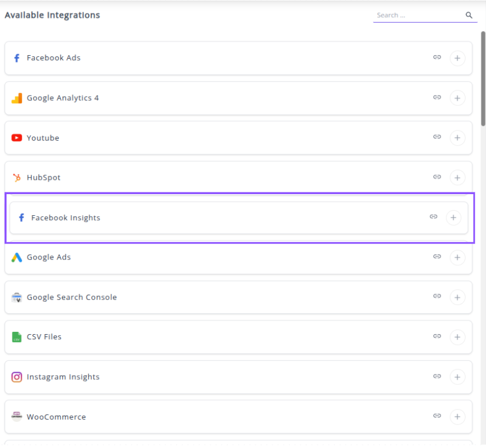Screen dimensions: 486x448
Task: Click the plus icon for Facebook Ads
Action: pos(457,58)
